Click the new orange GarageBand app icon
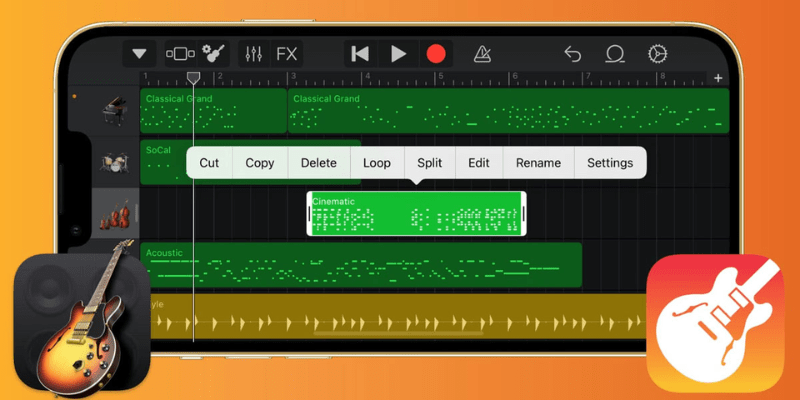Image resolution: width=800 pixels, height=400 pixels. (x=715, y=323)
